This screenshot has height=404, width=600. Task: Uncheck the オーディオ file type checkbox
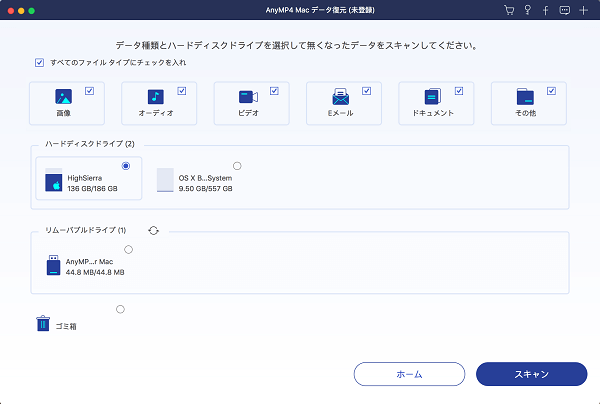182,91
